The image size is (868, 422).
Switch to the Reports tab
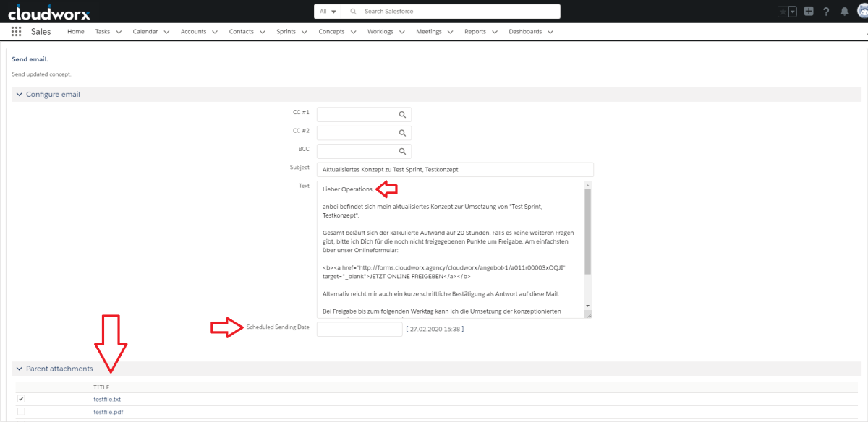click(475, 32)
